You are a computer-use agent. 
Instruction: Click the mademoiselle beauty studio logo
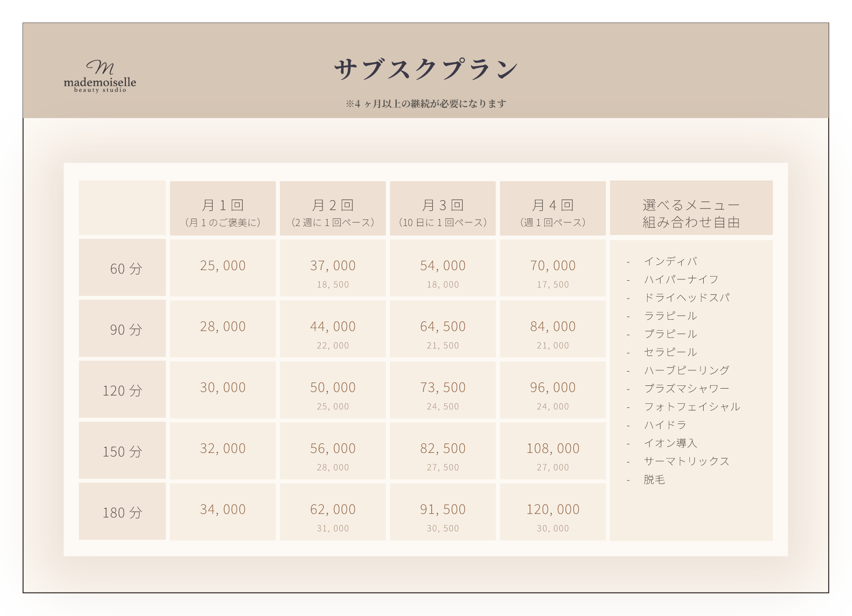pyautogui.click(x=100, y=77)
